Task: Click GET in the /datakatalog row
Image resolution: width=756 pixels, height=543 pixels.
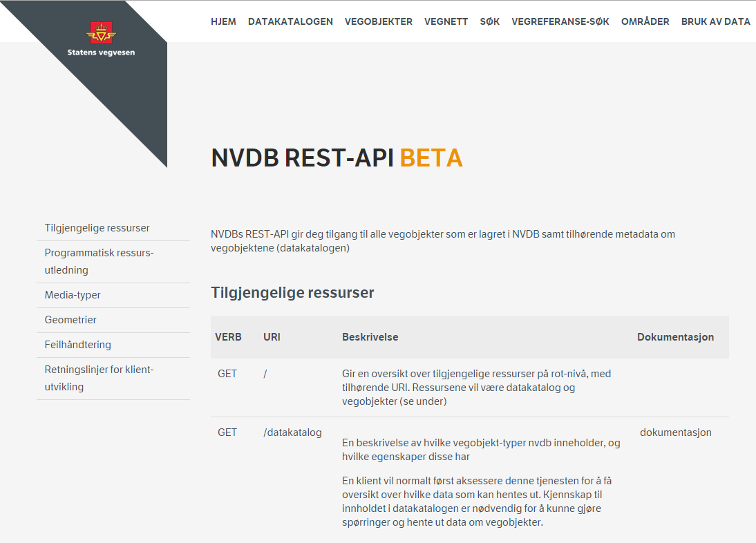Action: pos(227,432)
